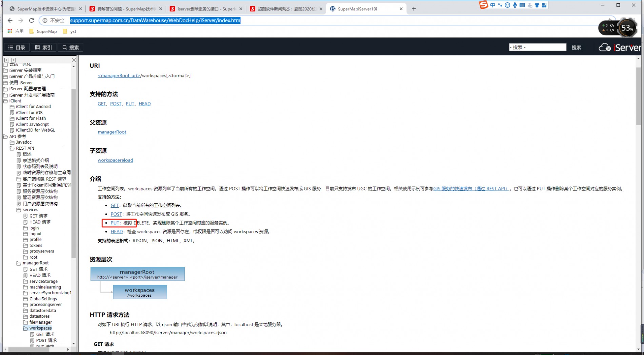Close the left navigation panel with X

point(74,60)
